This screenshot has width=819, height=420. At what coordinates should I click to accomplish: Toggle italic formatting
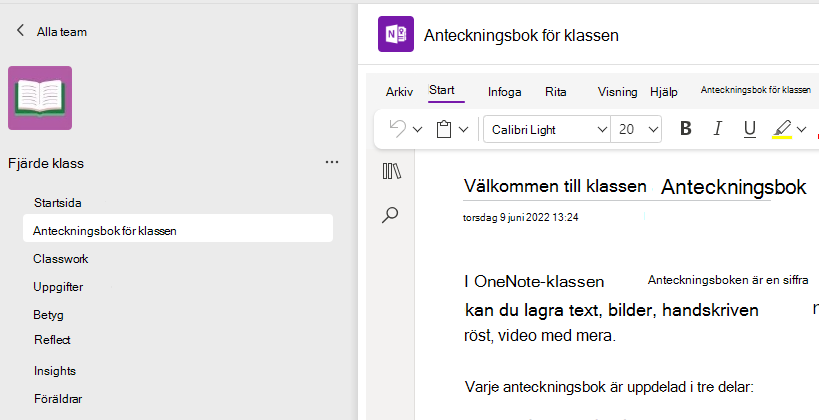pyautogui.click(x=718, y=129)
